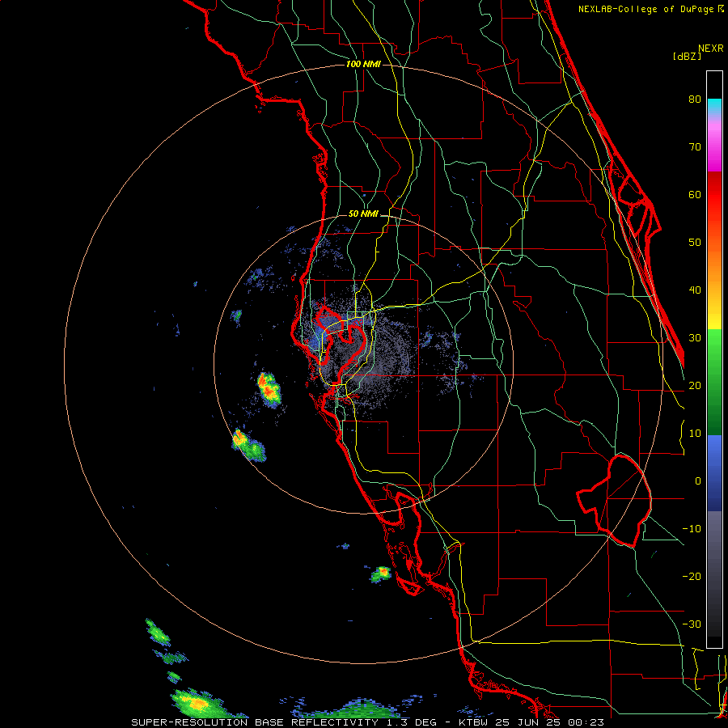
Task: Click the 0 dBZ scale value
Action: (698, 481)
